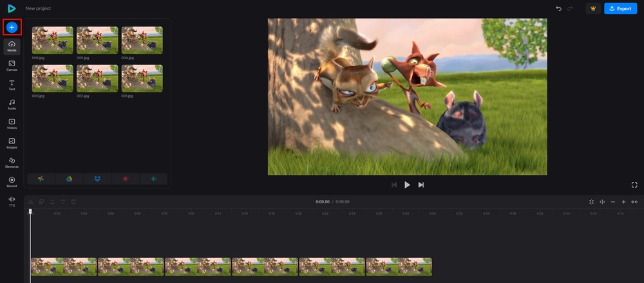Skip to the previous clip
This screenshot has width=644, height=283.
pos(394,185)
